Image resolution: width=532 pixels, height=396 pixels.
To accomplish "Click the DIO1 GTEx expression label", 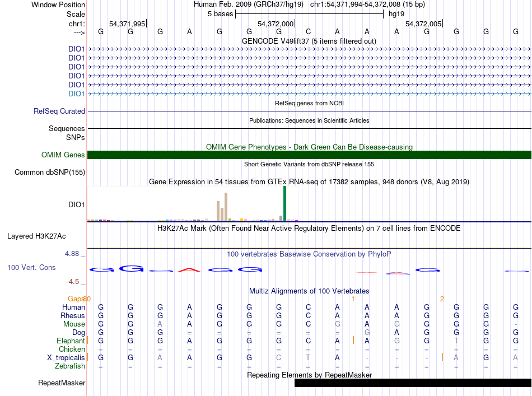I will pyautogui.click(x=76, y=204).
